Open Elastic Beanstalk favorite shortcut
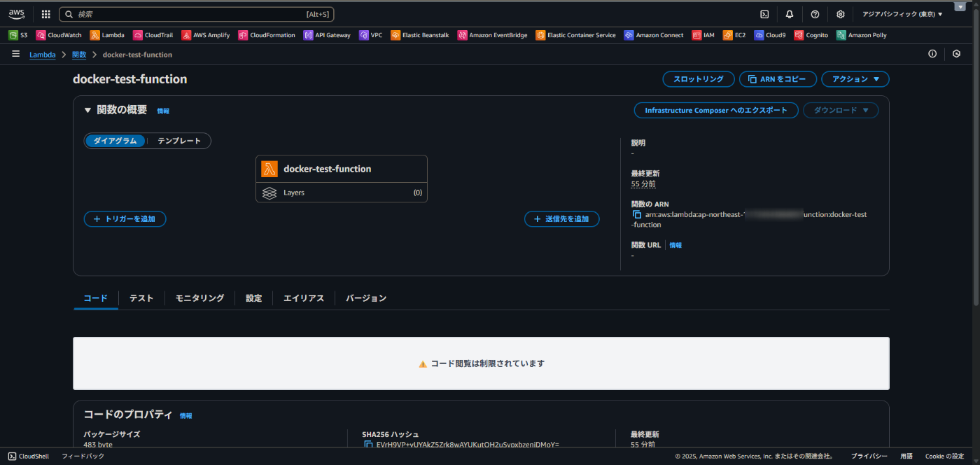Screen dimensions: 980x465 point(420,35)
